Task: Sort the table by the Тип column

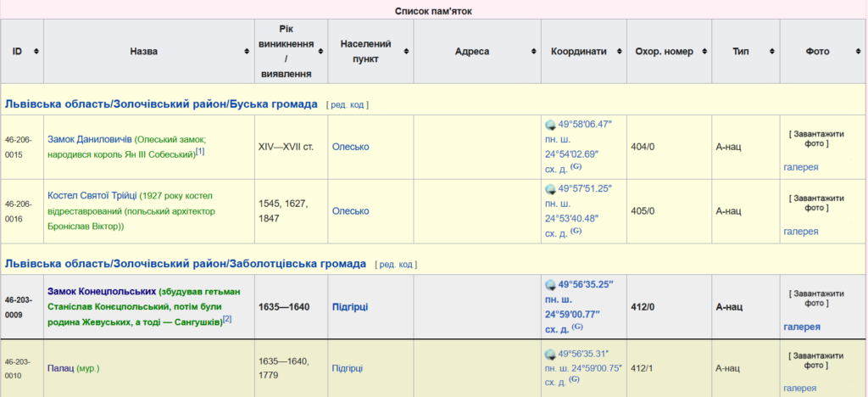Action: click(x=772, y=52)
